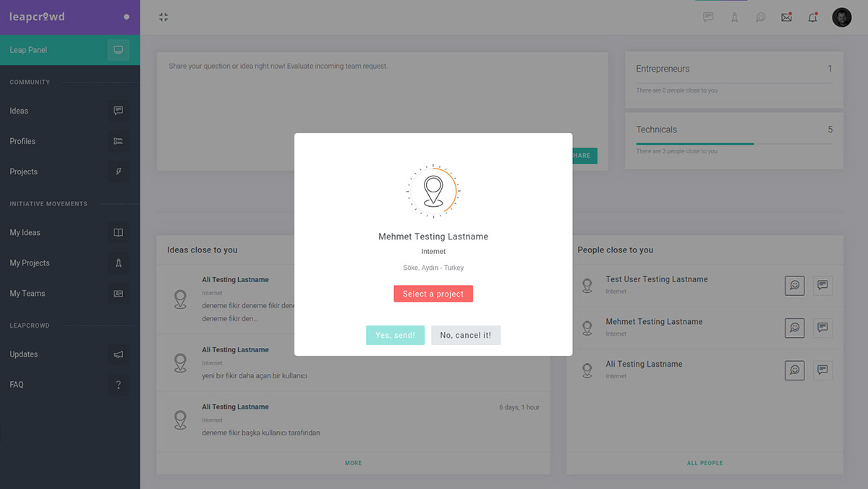Click team request icon for Mehmet Testing Lastname
The image size is (868, 489).
pyautogui.click(x=794, y=328)
